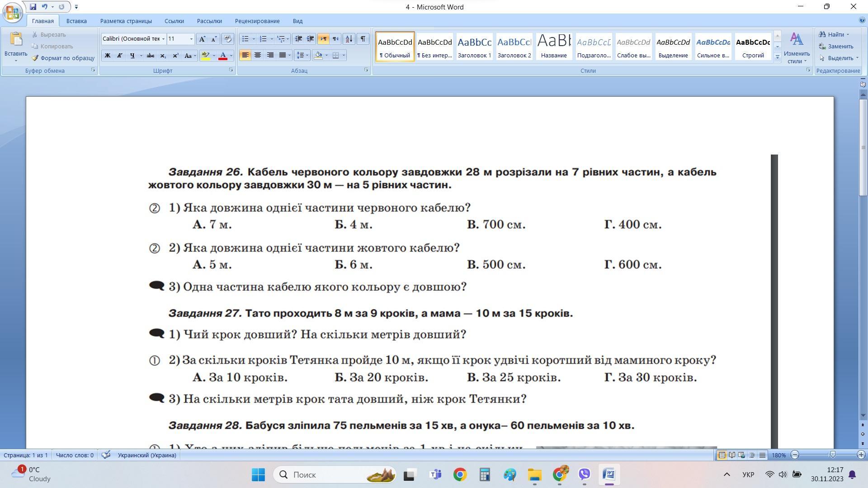Expand the Styles gallery more arrow
The width and height of the screenshot is (868, 488).
click(778, 57)
